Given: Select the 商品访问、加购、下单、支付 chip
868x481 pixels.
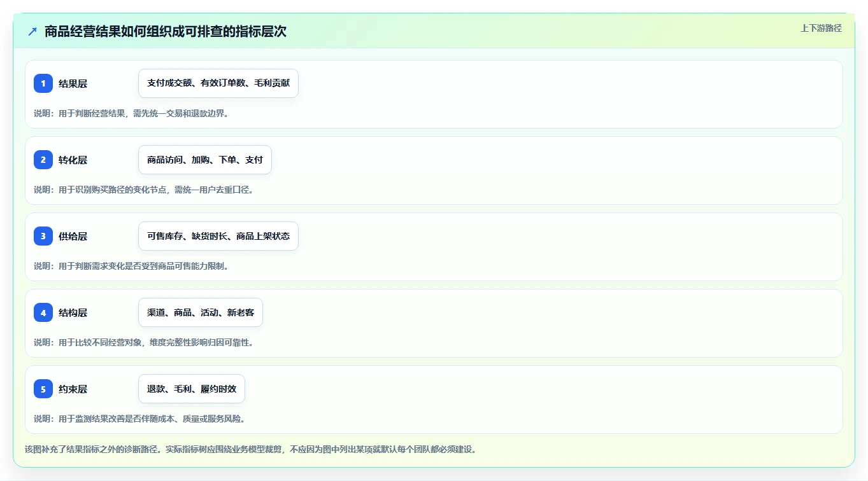Looking at the screenshot, I should click(x=205, y=160).
